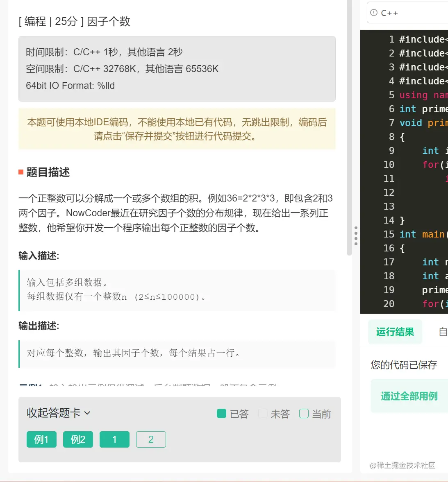The image size is (448, 482).
Task: Click code line 5 using namespace
Action: [x=423, y=95]
